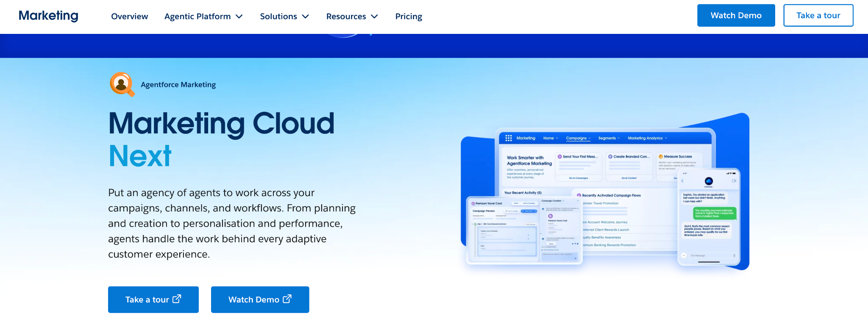Click Marketing Analytics tab in preview image
This screenshot has height=330, width=868.
pyautogui.click(x=647, y=138)
